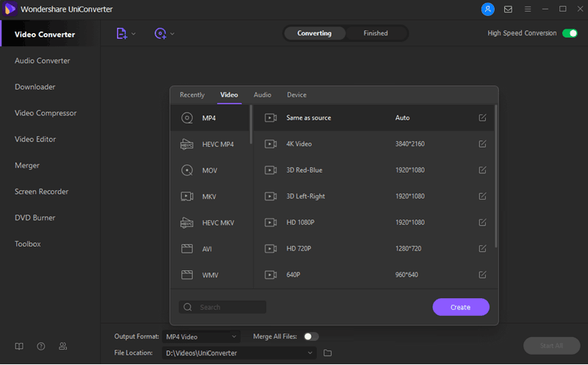Viewport: 588px width, 365px height.
Task: Open Merger
Action: [x=27, y=166]
